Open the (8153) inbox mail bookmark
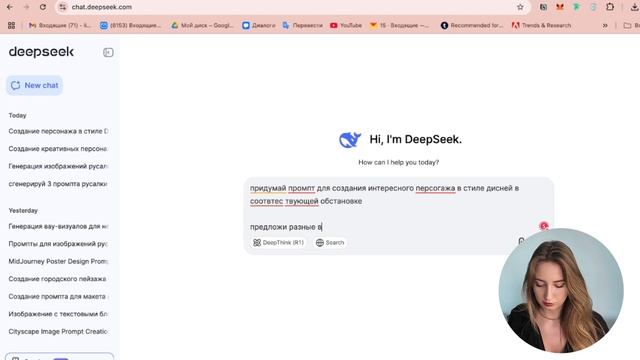Image resolution: width=640 pixels, height=360 pixels. click(131, 25)
